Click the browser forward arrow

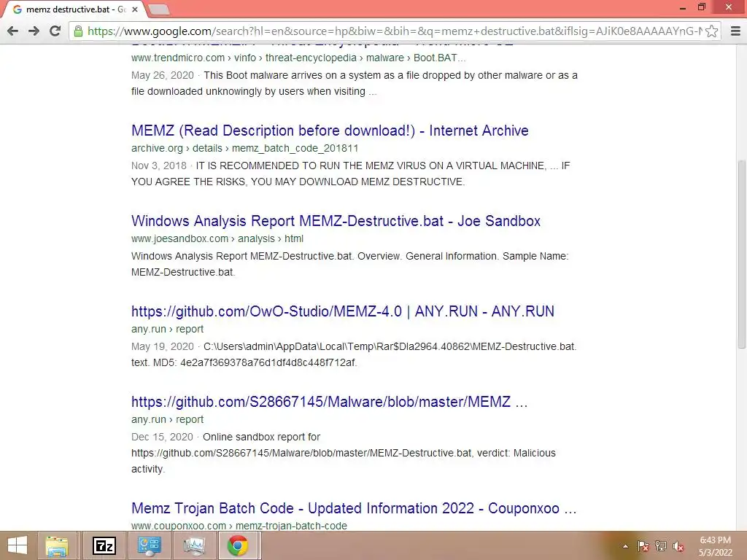point(34,31)
